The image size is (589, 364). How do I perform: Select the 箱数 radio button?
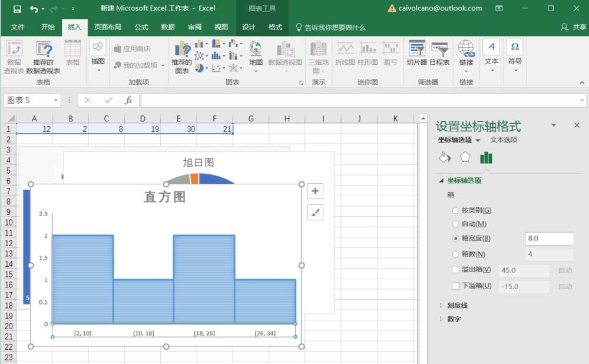pos(456,254)
